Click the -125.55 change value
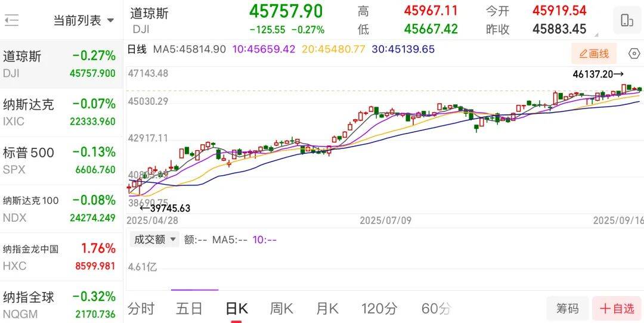Viewport: 644px width, 323px height. pos(267,30)
